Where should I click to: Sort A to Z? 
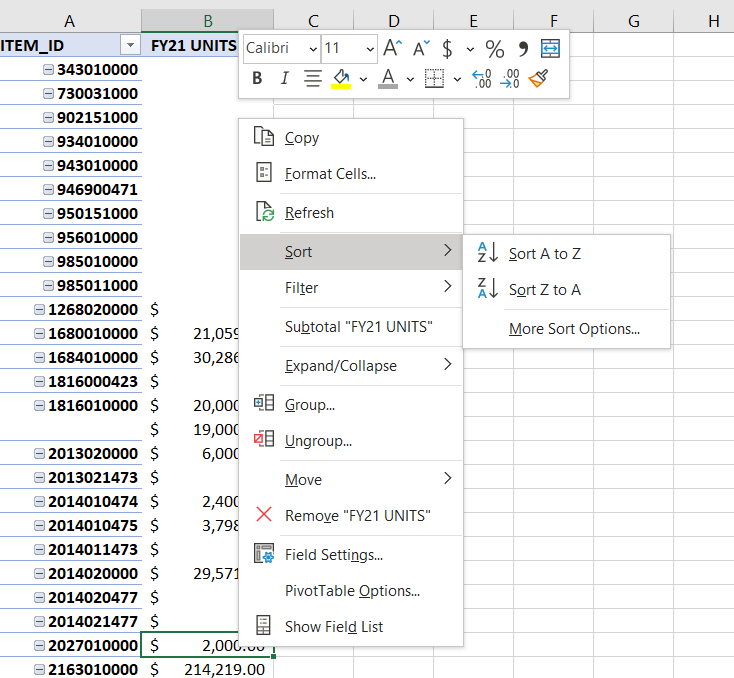tap(566, 254)
